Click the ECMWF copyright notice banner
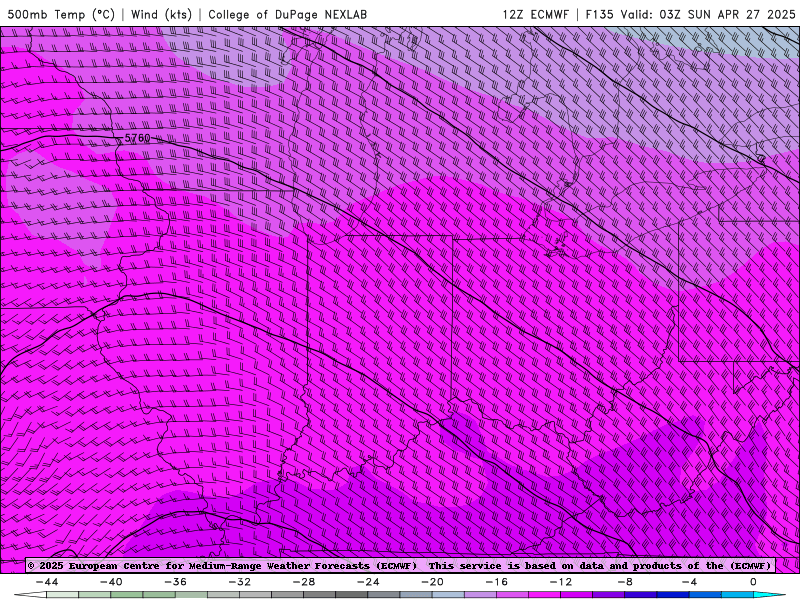Image resolution: width=800 pixels, height=600 pixels. pos(400,566)
